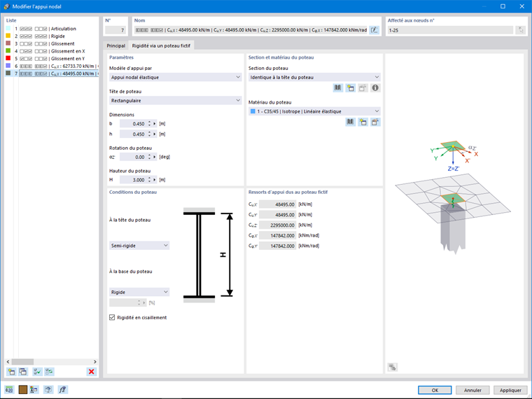The image size is (532, 399).
Task: Click the Annuler button
Action: click(x=472, y=390)
